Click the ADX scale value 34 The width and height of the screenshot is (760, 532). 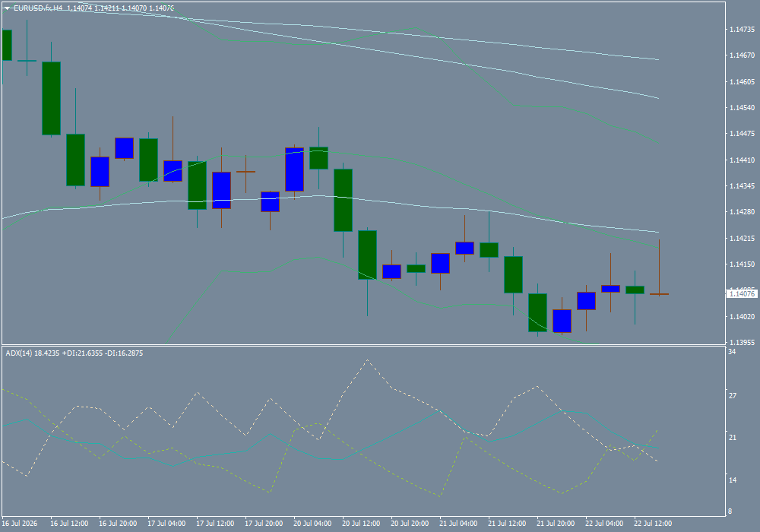[x=732, y=352]
